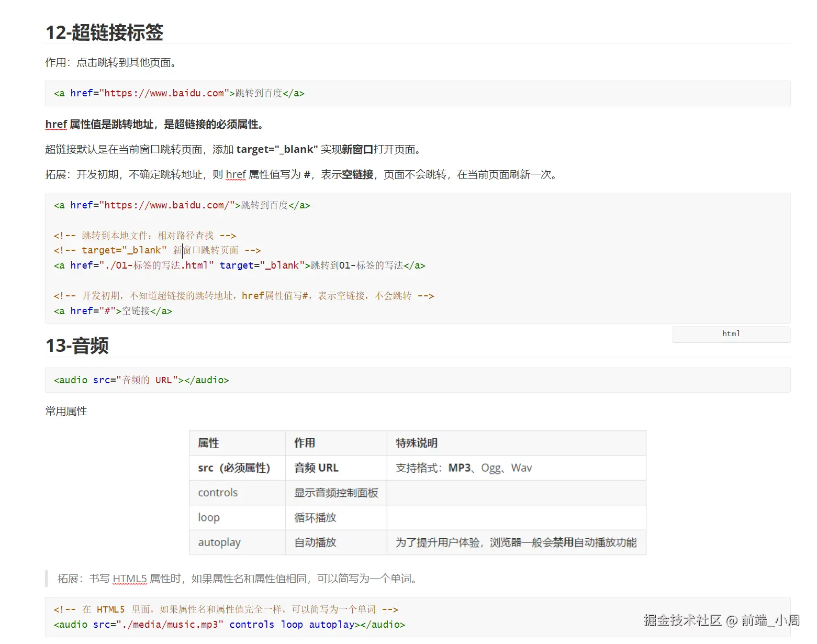Click table header cell '属性'
The width and height of the screenshot is (817, 644).
point(237,443)
